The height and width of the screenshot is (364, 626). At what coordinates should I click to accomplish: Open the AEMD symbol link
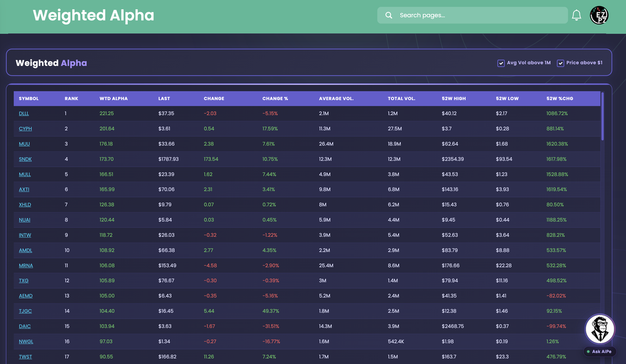pos(26,296)
